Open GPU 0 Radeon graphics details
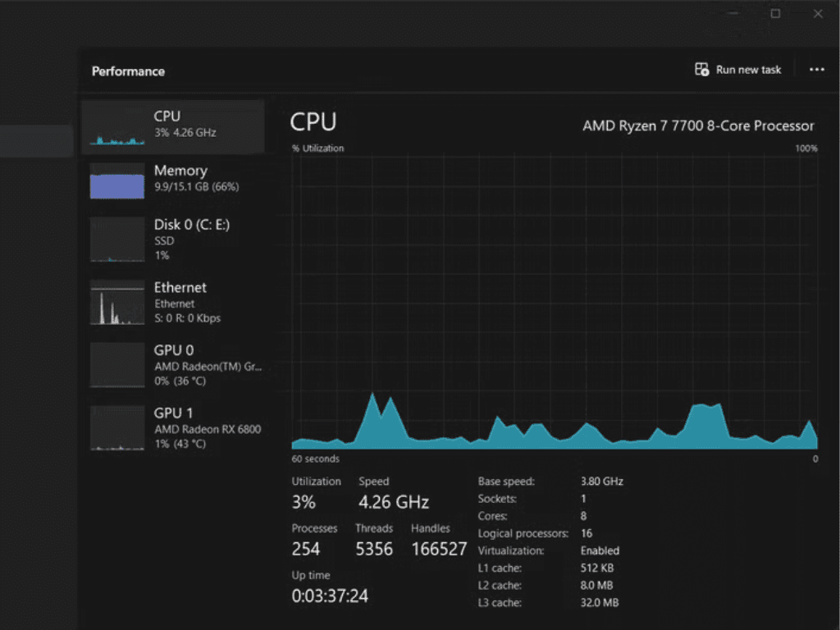840x630 pixels. click(x=172, y=366)
